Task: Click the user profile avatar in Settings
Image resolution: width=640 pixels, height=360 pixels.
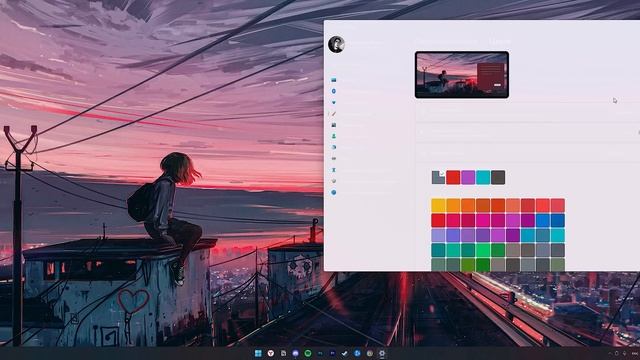Action: [336, 44]
